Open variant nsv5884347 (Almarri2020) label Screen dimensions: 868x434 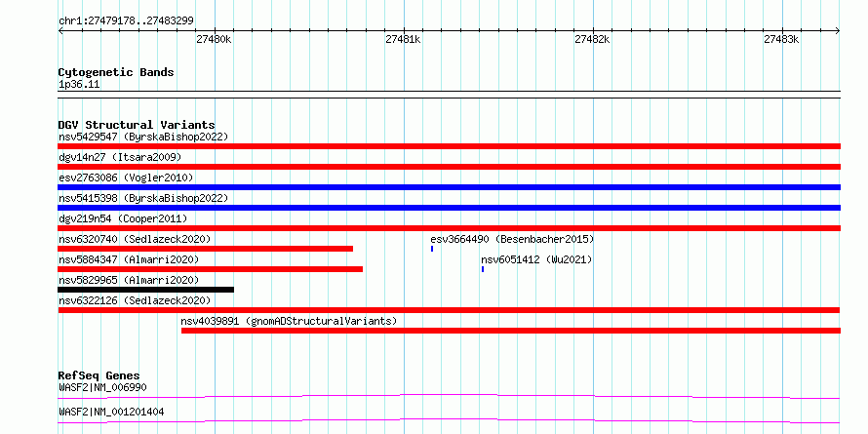point(129,259)
